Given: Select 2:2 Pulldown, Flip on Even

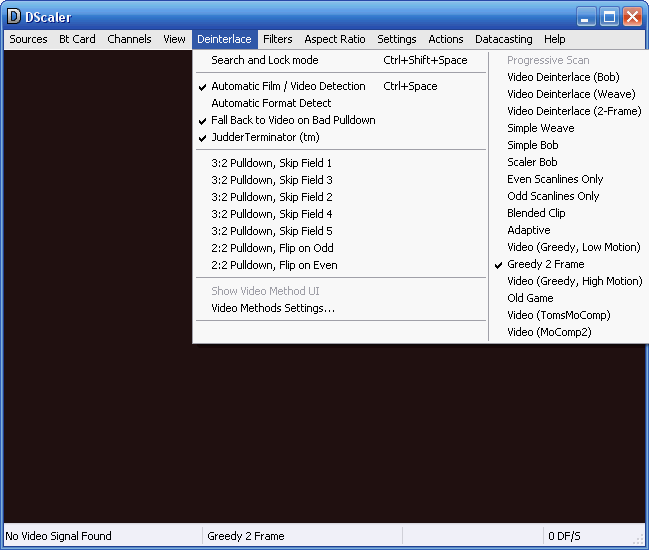Looking at the screenshot, I should 341,265.
